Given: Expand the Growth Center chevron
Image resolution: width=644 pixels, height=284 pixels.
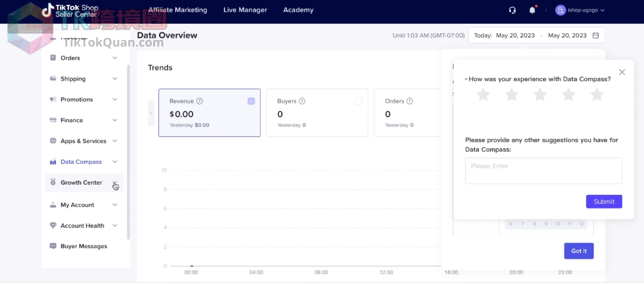Looking at the screenshot, I should (115, 182).
